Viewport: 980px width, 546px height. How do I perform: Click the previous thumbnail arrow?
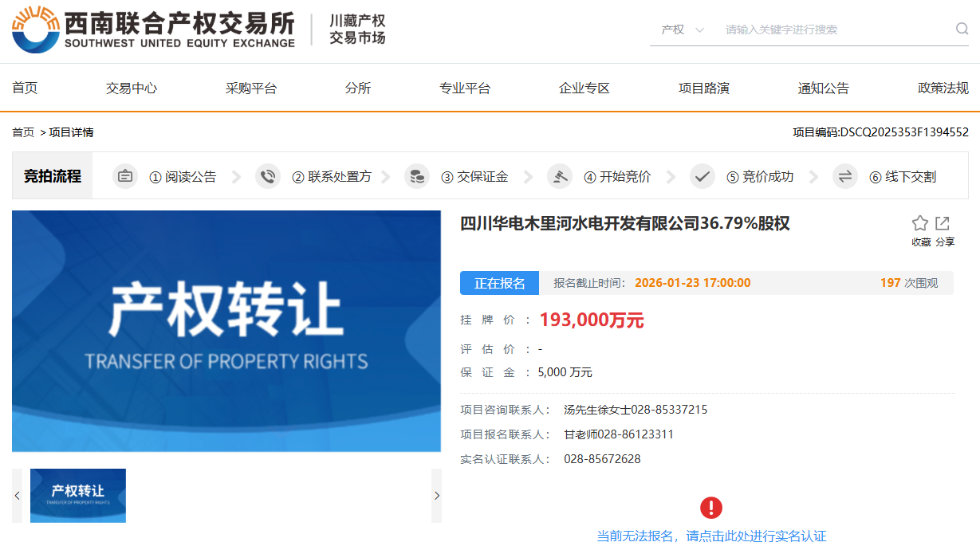coord(18,496)
